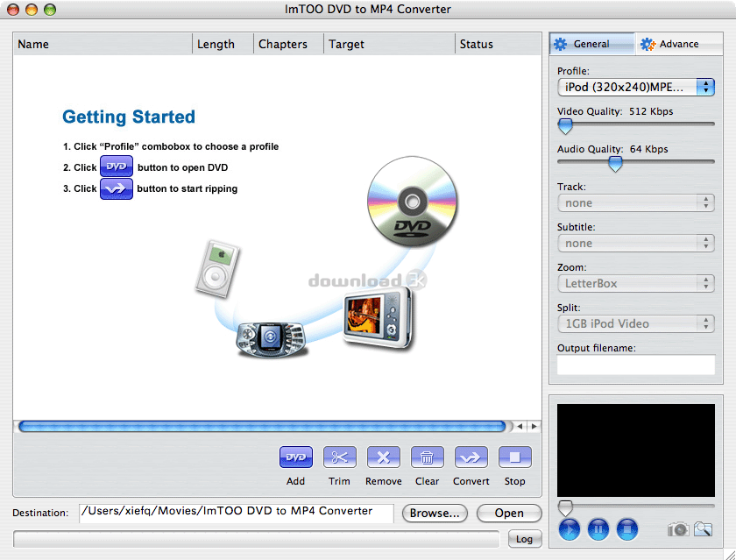Select the Trim scissors tool
Screen dimensions: 736x560
point(339,457)
